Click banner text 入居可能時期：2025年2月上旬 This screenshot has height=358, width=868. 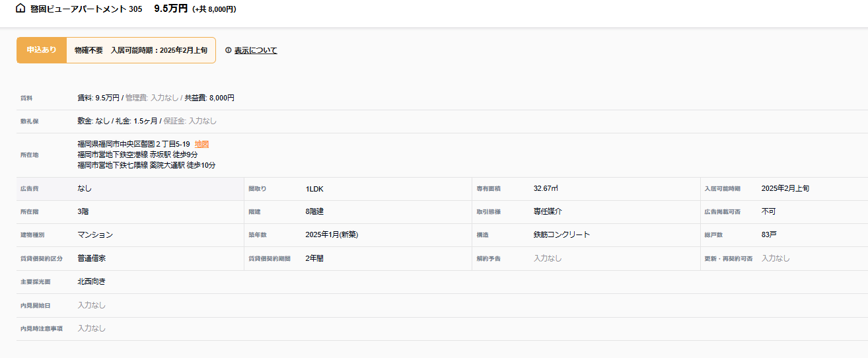[x=159, y=50]
